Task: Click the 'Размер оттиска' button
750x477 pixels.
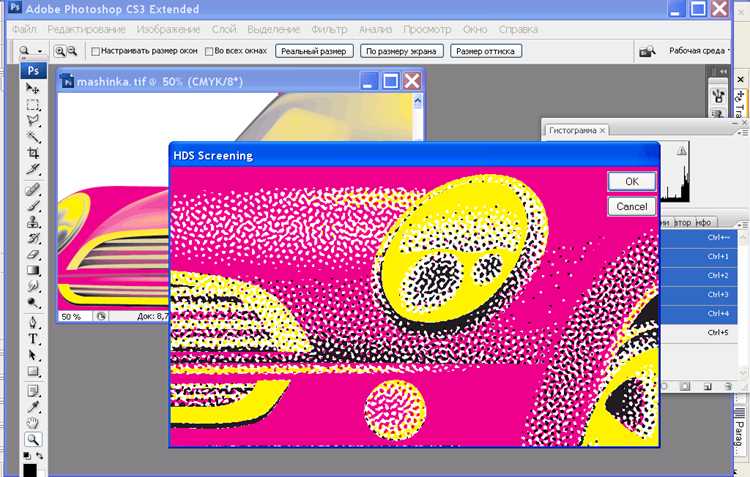Action: coord(485,51)
